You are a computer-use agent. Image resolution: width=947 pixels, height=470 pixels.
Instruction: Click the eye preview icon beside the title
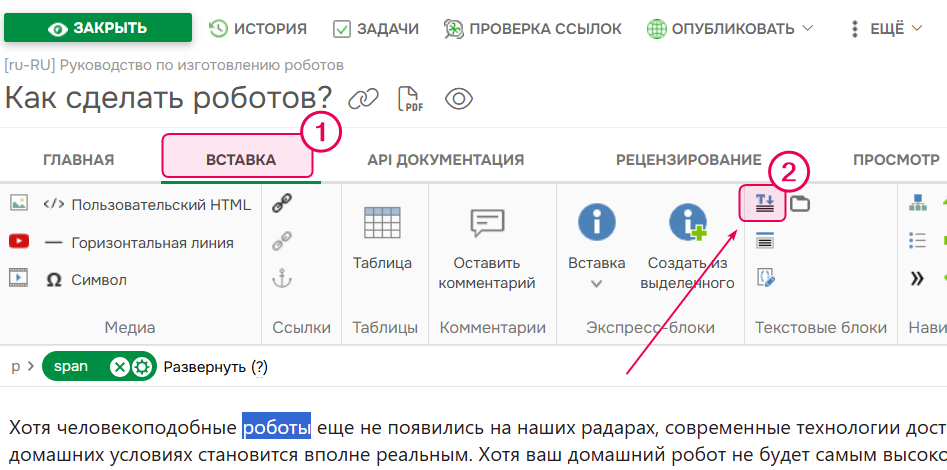coord(459,98)
